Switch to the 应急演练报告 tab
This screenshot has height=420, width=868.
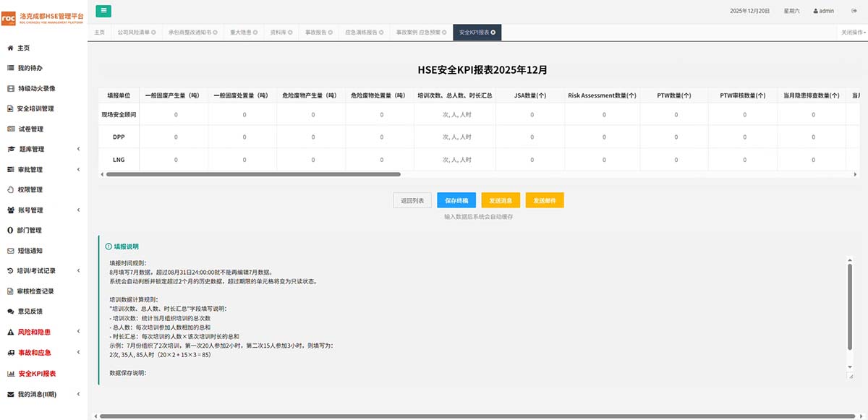tap(363, 33)
